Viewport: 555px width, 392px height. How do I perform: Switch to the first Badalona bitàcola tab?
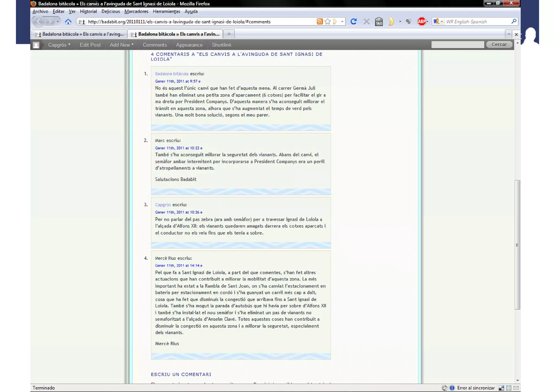pos(79,34)
